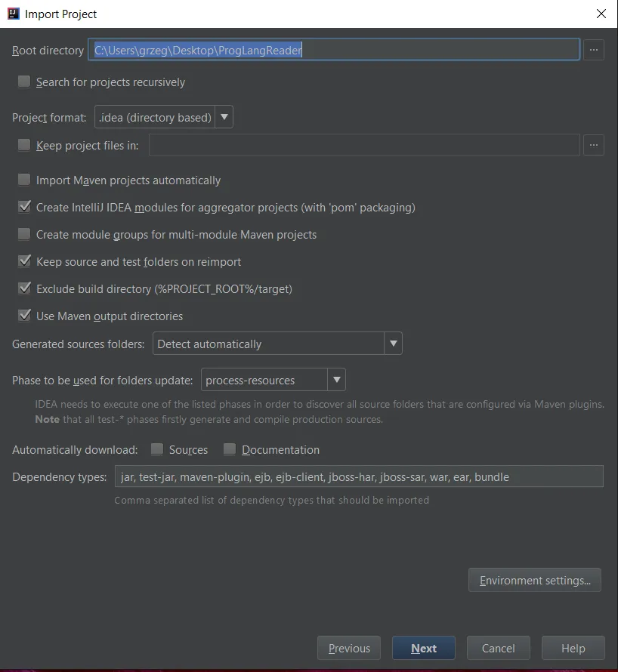Click the Dependency types label
This screenshot has width=618, height=672.
(x=60, y=477)
